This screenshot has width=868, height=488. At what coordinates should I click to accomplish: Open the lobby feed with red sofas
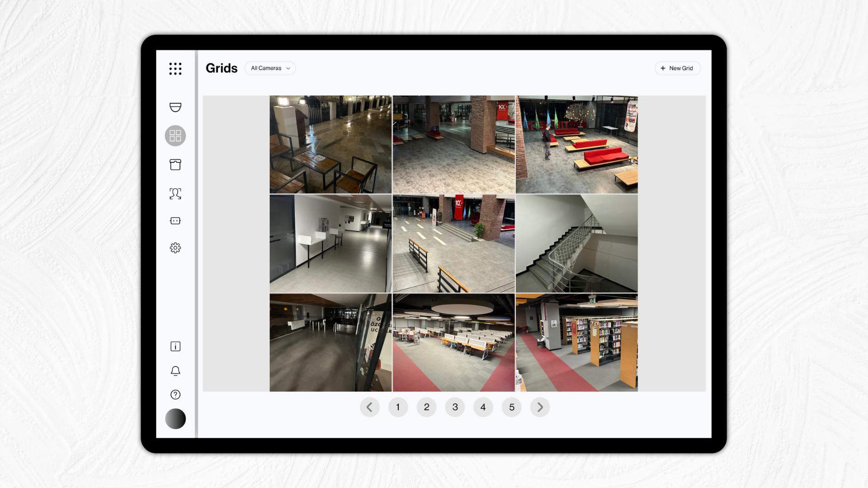(x=577, y=144)
